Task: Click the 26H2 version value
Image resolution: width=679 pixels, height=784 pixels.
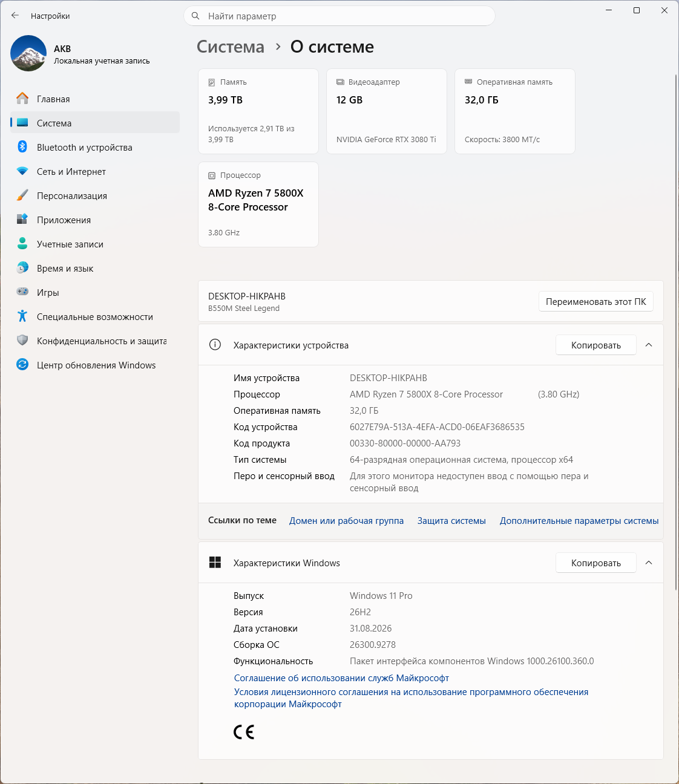Action: tap(360, 612)
